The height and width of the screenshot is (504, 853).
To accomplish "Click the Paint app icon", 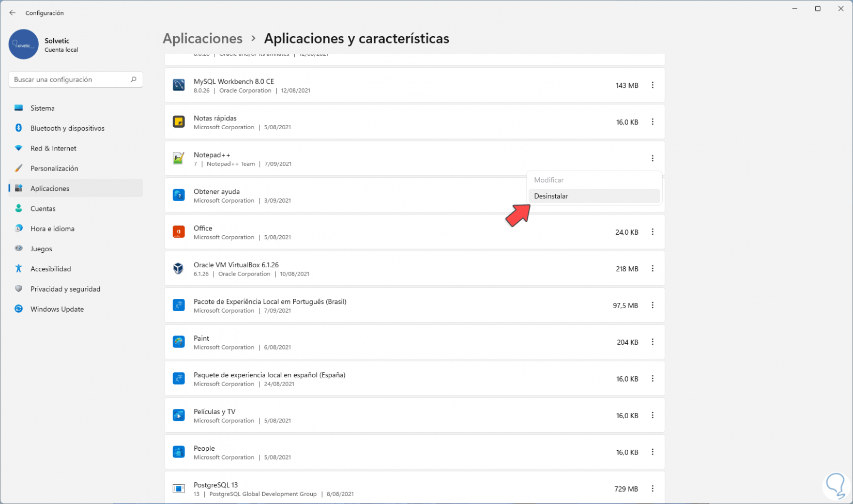I will pos(179,342).
